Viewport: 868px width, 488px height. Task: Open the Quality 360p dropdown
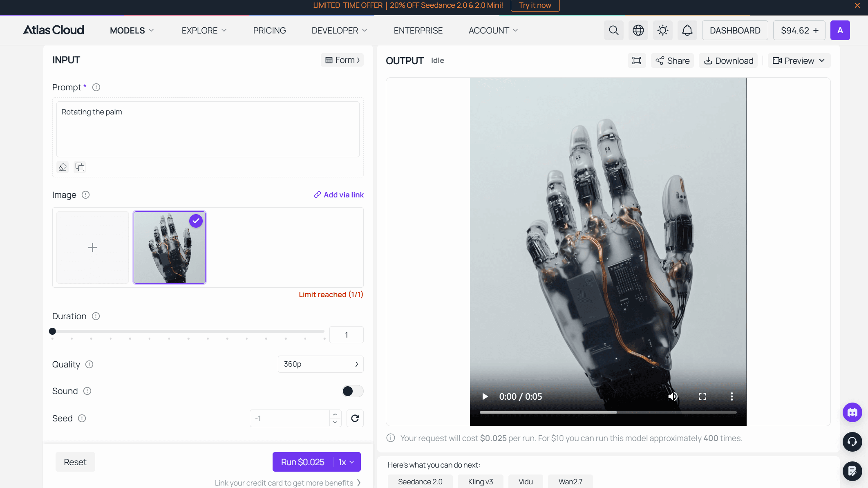(x=320, y=364)
